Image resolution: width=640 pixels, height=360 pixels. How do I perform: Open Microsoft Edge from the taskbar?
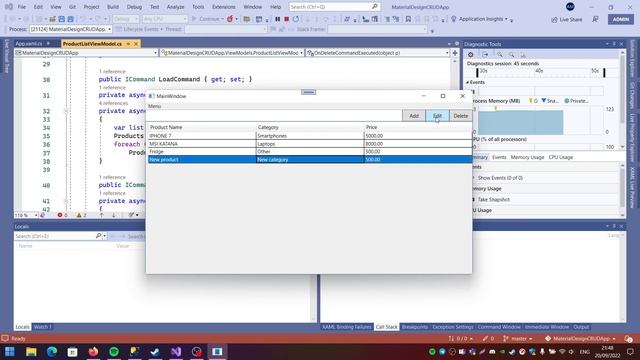click(52, 351)
